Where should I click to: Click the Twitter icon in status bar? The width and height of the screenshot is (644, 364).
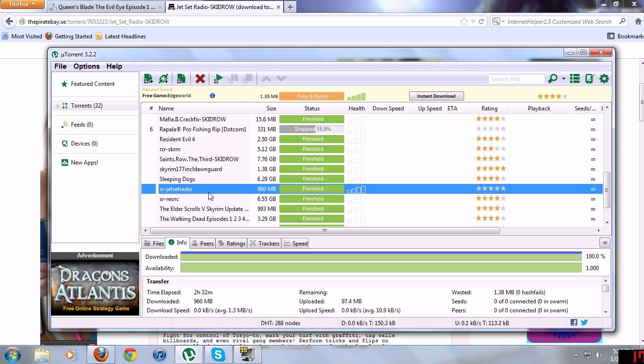pyautogui.click(x=584, y=323)
